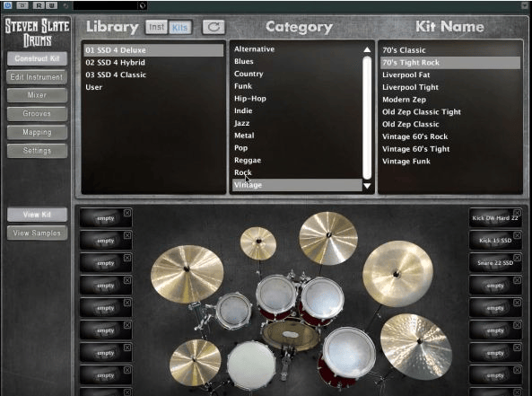
Task: Choose the Indie category
Action: tap(297, 110)
